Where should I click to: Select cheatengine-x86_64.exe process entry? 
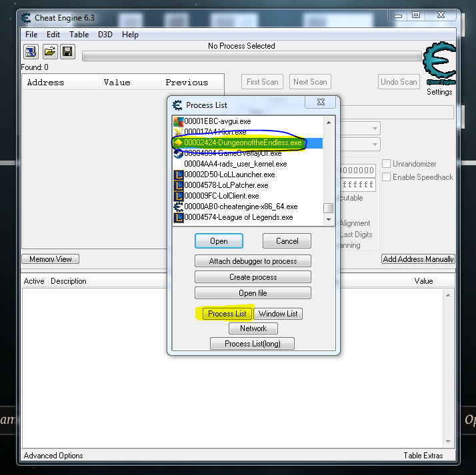(x=248, y=207)
